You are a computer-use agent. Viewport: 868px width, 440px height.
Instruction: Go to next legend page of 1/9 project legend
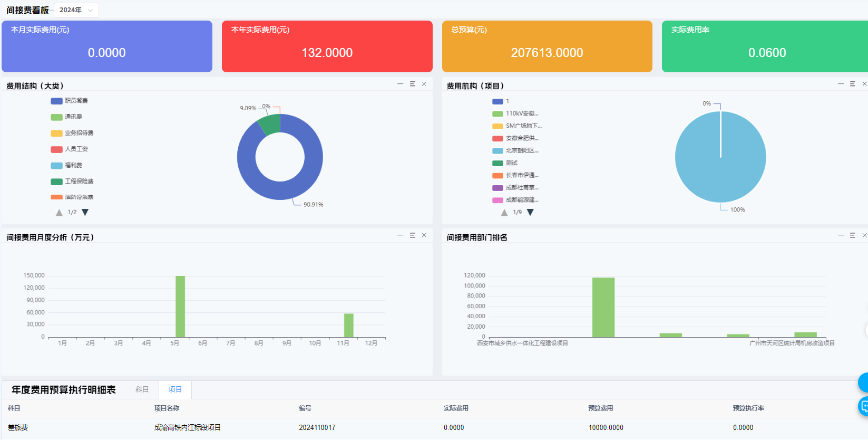coord(530,212)
